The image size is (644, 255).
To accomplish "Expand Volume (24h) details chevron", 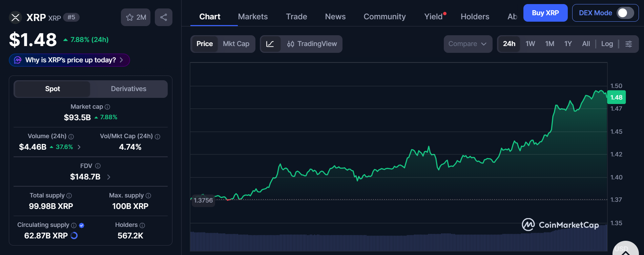I will (x=79, y=147).
